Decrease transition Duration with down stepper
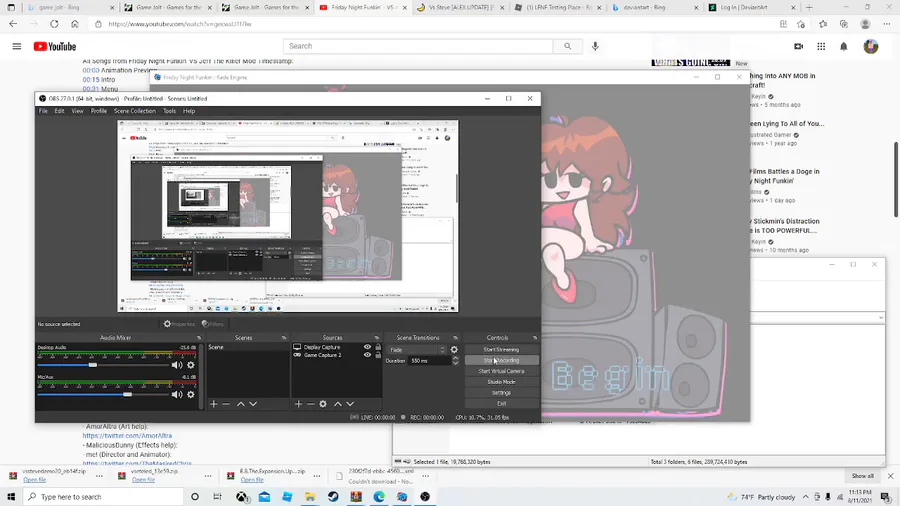This screenshot has width=900, height=506. (455, 363)
